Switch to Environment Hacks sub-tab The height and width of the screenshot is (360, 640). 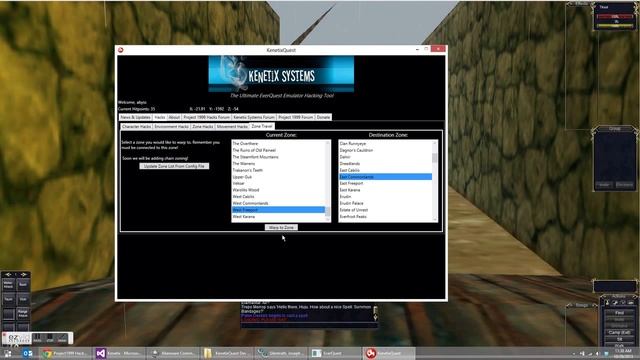[171, 127]
